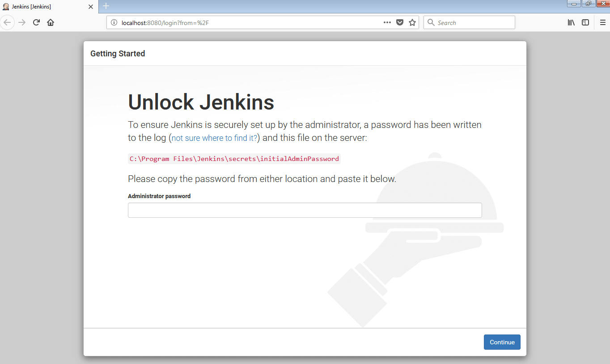
Task: Close the Jenkins tab
Action: [x=91, y=6]
